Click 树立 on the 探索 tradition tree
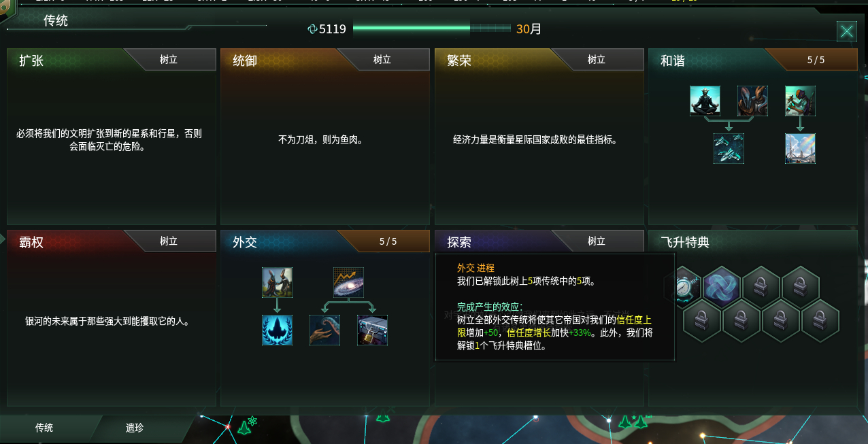 pyautogui.click(x=597, y=241)
